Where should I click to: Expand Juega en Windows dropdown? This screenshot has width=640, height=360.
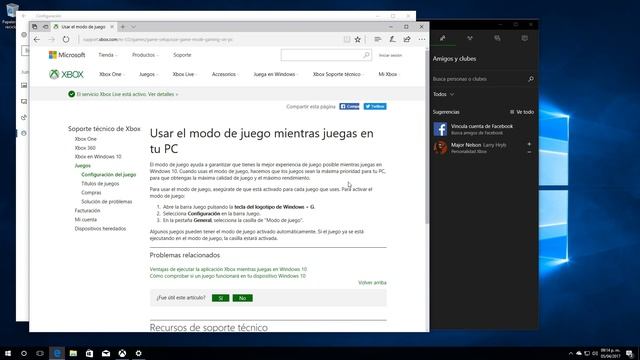pyautogui.click(x=276, y=74)
